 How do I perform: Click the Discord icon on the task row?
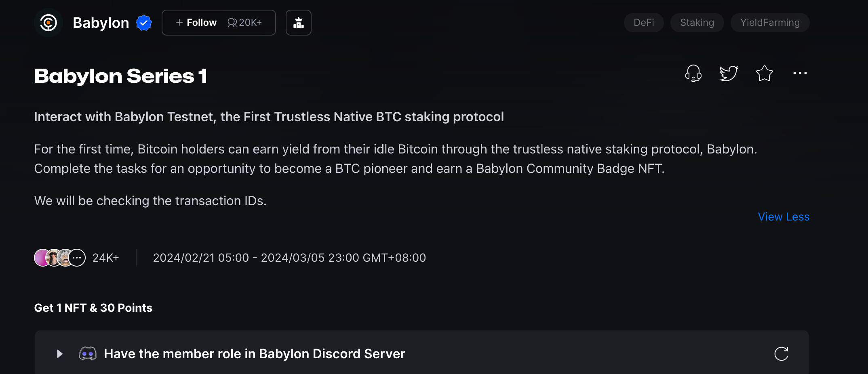pos(88,353)
